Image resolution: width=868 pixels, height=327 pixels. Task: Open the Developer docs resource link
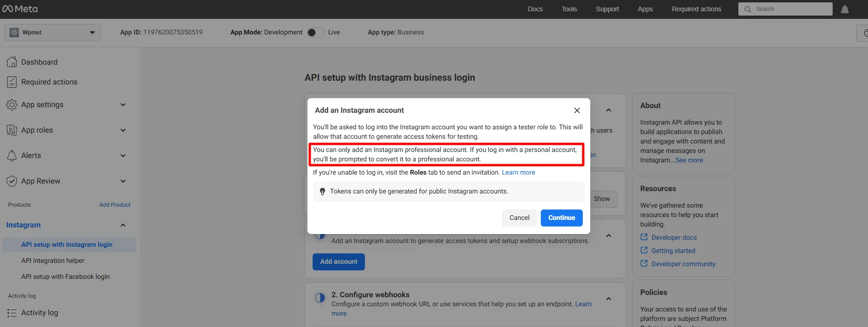[x=674, y=237]
